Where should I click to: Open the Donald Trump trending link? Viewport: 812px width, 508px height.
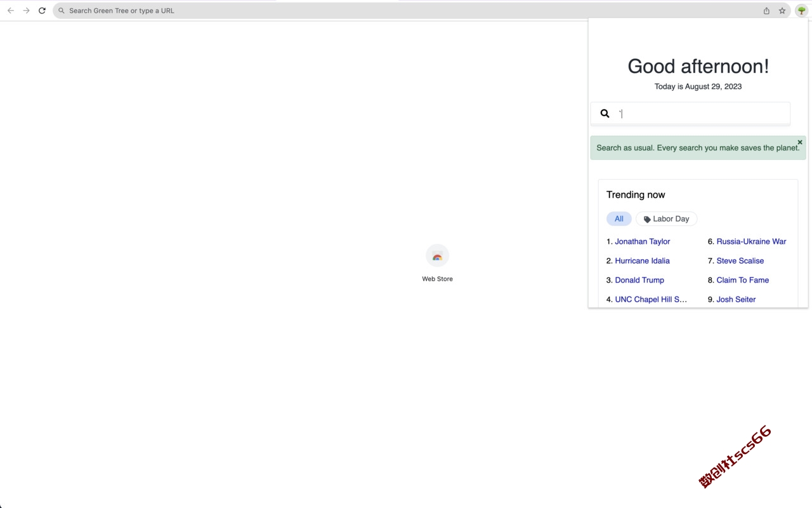tap(639, 280)
